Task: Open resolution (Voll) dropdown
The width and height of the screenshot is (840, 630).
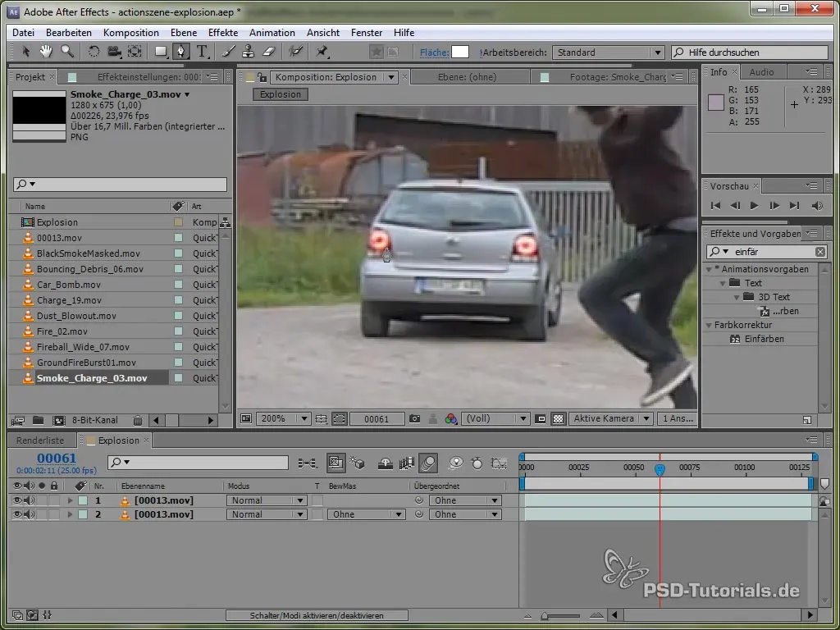Action: pos(495,419)
